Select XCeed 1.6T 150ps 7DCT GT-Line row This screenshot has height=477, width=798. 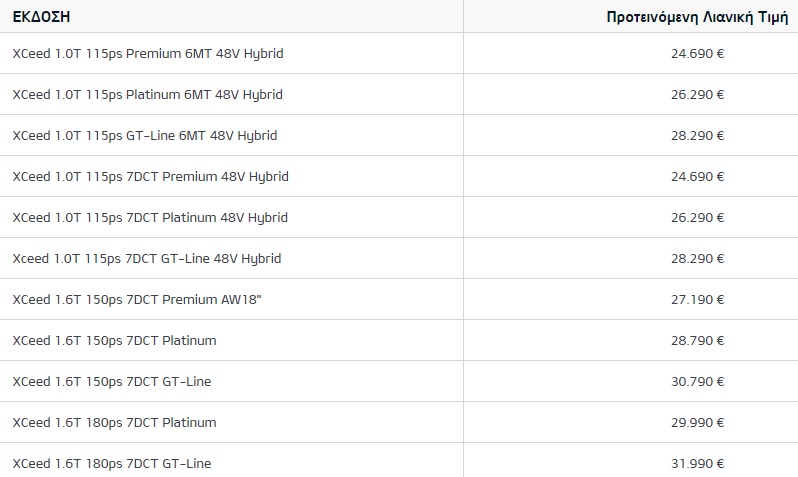click(111, 381)
